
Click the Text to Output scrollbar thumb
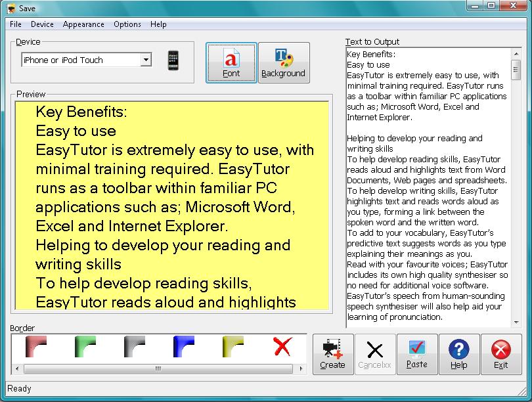coord(516,70)
